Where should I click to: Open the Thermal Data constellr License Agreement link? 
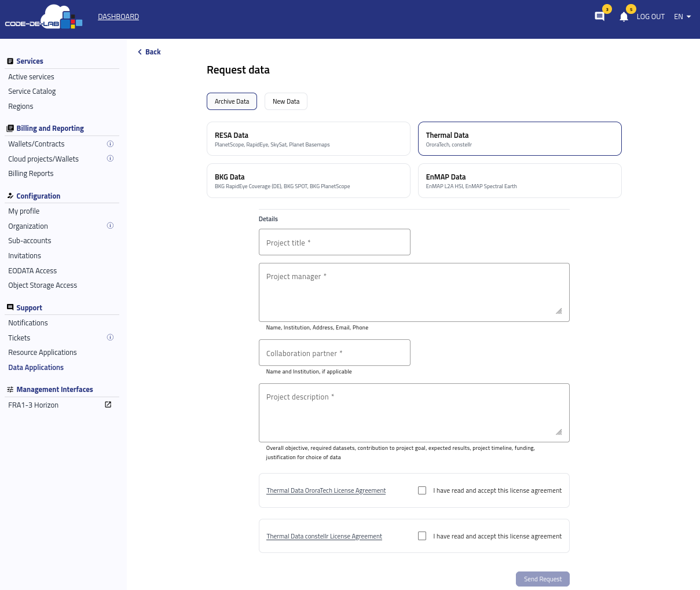coord(324,536)
